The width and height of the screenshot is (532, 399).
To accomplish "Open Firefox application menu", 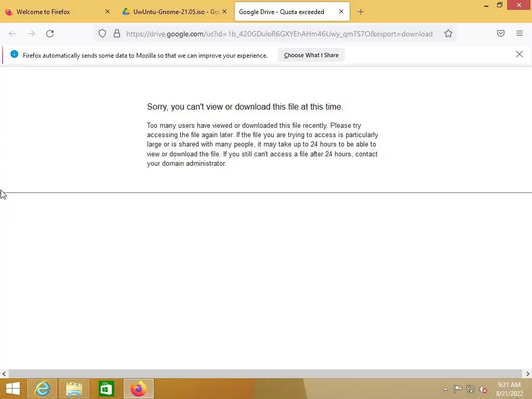I will pyautogui.click(x=520, y=33).
